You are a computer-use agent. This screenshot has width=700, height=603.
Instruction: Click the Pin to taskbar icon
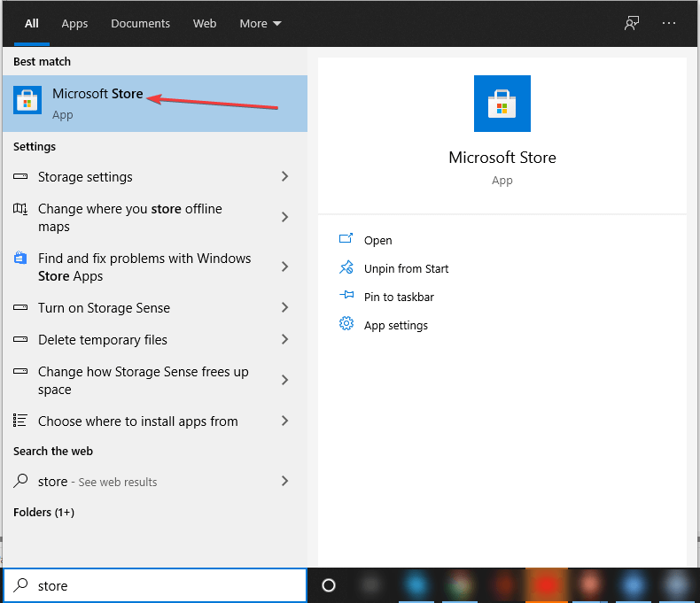point(346,297)
